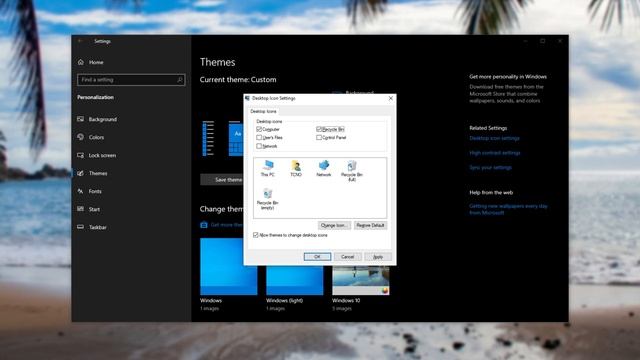Enable the Network checkbox
Image resolution: width=640 pixels, height=360 pixels.
click(x=259, y=146)
